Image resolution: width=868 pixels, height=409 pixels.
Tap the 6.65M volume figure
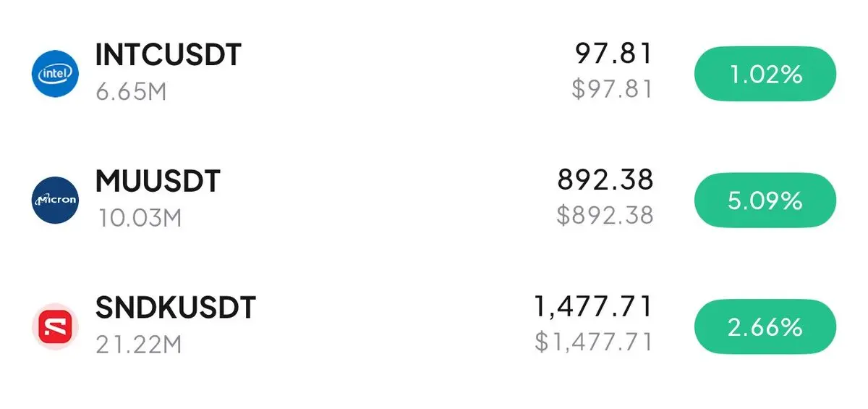(131, 92)
